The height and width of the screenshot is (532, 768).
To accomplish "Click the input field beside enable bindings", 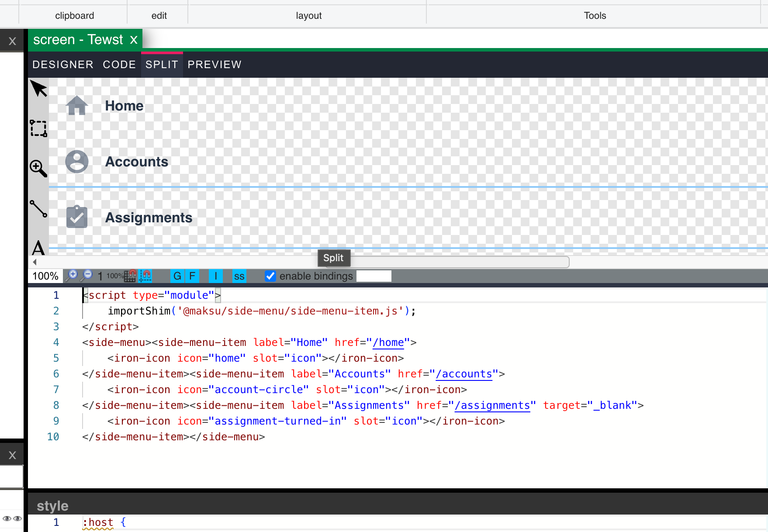I will (x=374, y=276).
